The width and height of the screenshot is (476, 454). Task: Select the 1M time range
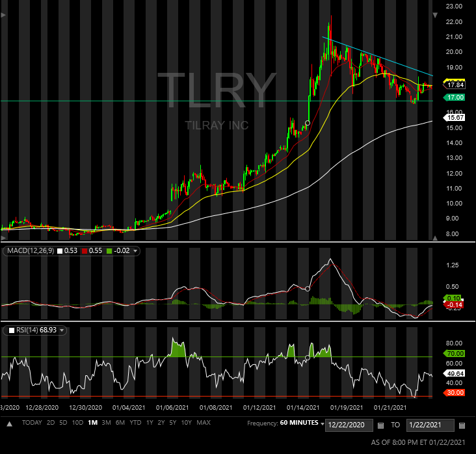[x=92, y=423]
